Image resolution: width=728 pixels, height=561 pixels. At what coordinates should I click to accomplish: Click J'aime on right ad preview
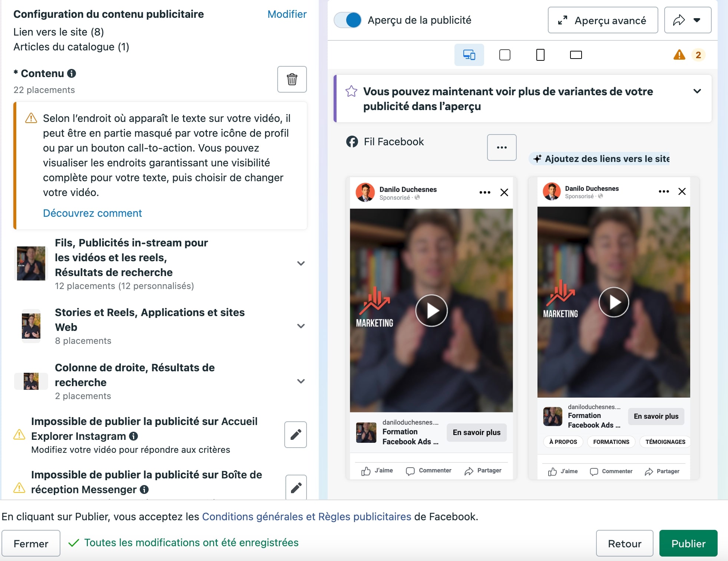(x=563, y=471)
